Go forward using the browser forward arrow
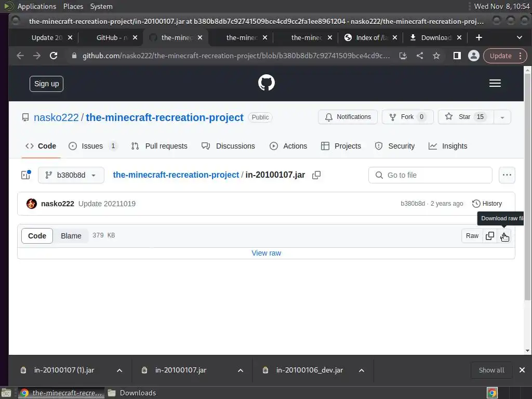 click(x=37, y=56)
